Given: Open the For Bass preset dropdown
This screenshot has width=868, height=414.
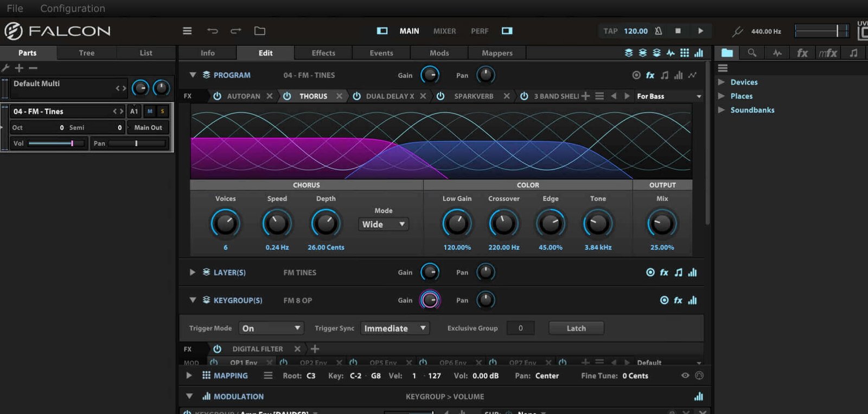Looking at the screenshot, I should (669, 96).
